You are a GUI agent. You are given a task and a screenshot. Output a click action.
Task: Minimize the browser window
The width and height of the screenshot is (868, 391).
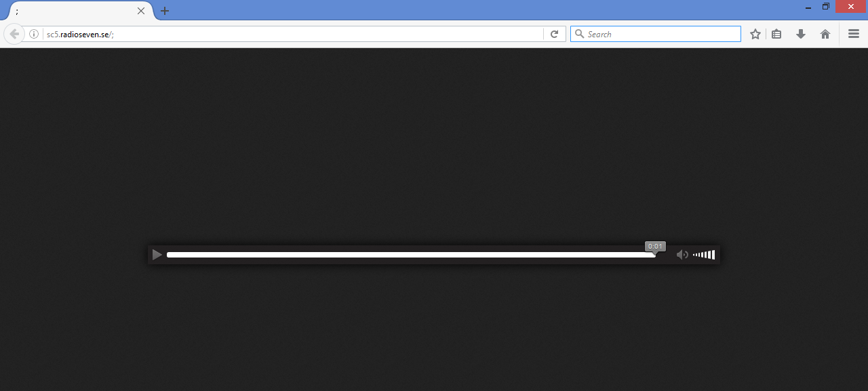(x=808, y=7)
